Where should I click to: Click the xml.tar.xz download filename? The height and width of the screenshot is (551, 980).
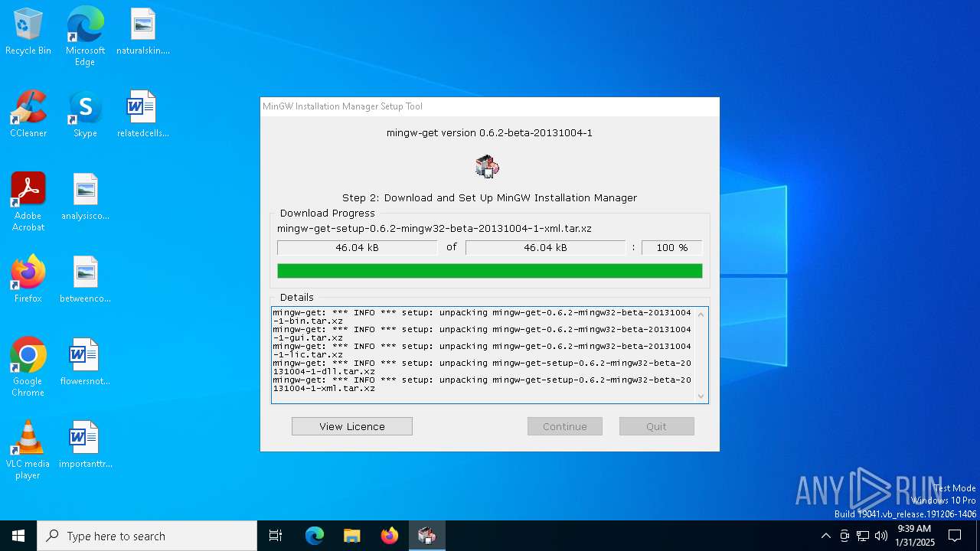(x=434, y=228)
